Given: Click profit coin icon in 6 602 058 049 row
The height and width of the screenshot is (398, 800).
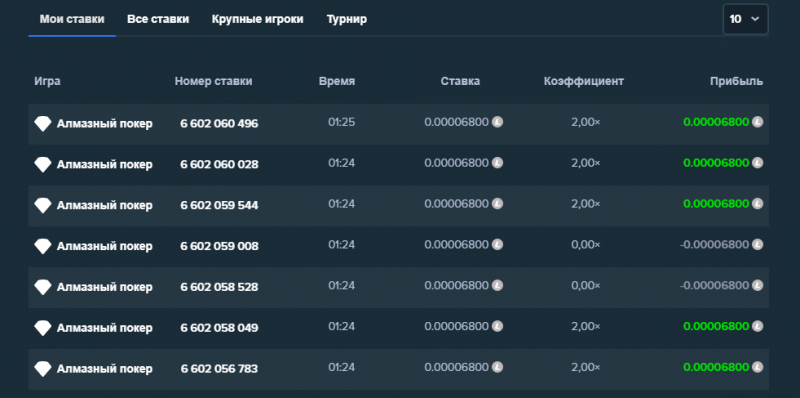Looking at the screenshot, I should pos(758,326).
